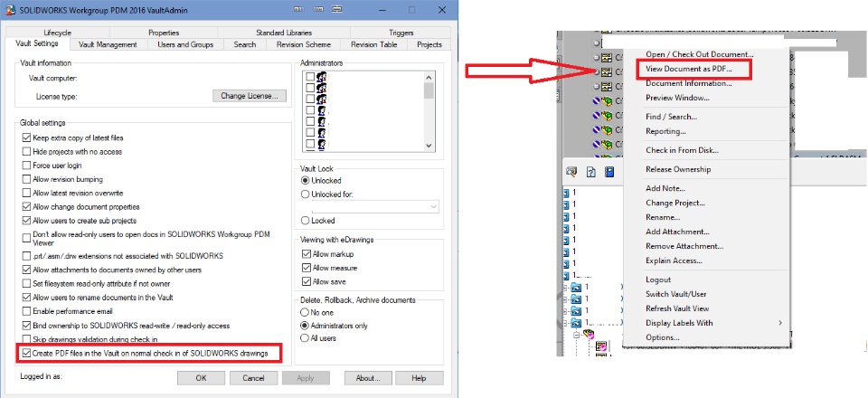Uncheck Allow attachments to documents owned by others
Image resolution: width=868 pixels, height=398 pixels.
click(x=26, y=270)
